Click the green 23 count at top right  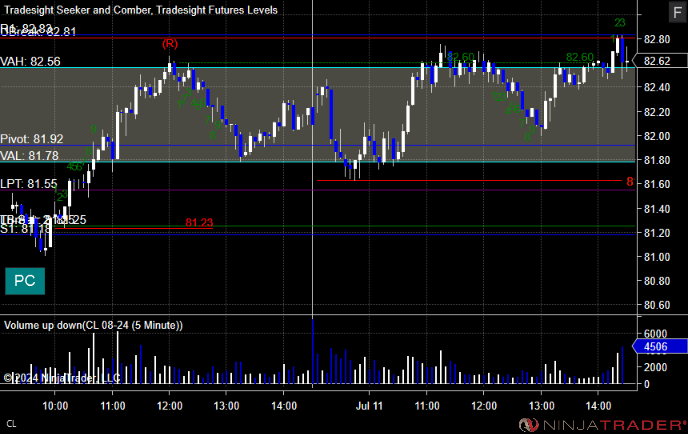click(620, 22)
